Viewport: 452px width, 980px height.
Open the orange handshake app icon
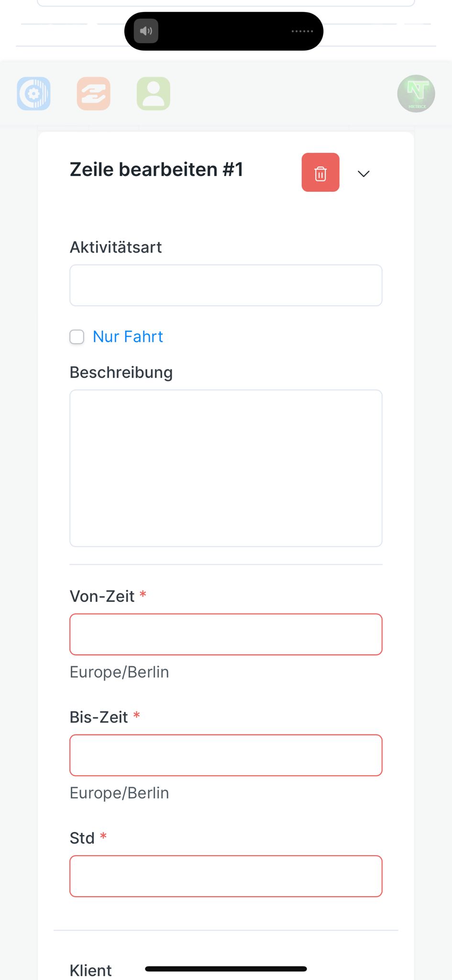click(x=94, y=93)
